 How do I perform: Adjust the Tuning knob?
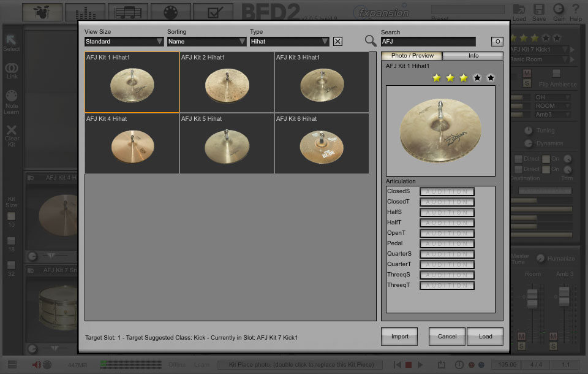click(x=528, y=131)
